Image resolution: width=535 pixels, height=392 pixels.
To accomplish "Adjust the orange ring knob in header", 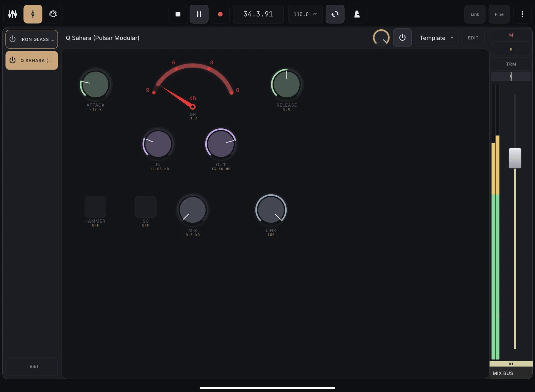I will [x=381, y=37].
